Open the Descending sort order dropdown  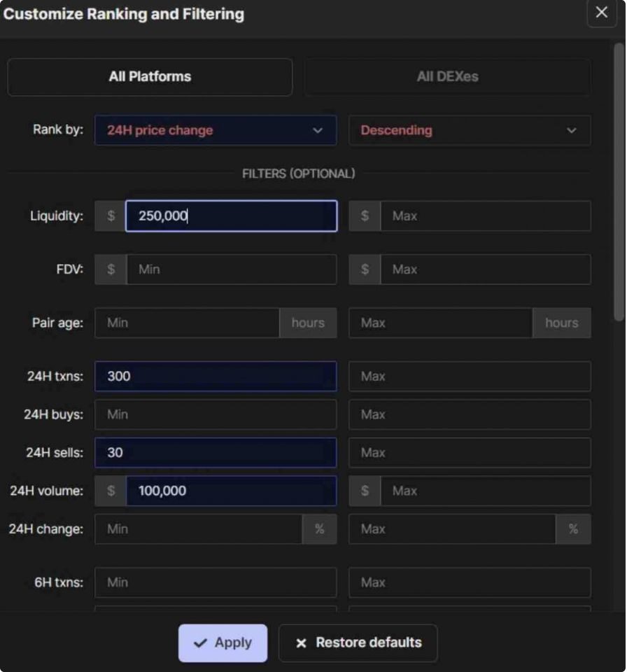click(470, 130)
